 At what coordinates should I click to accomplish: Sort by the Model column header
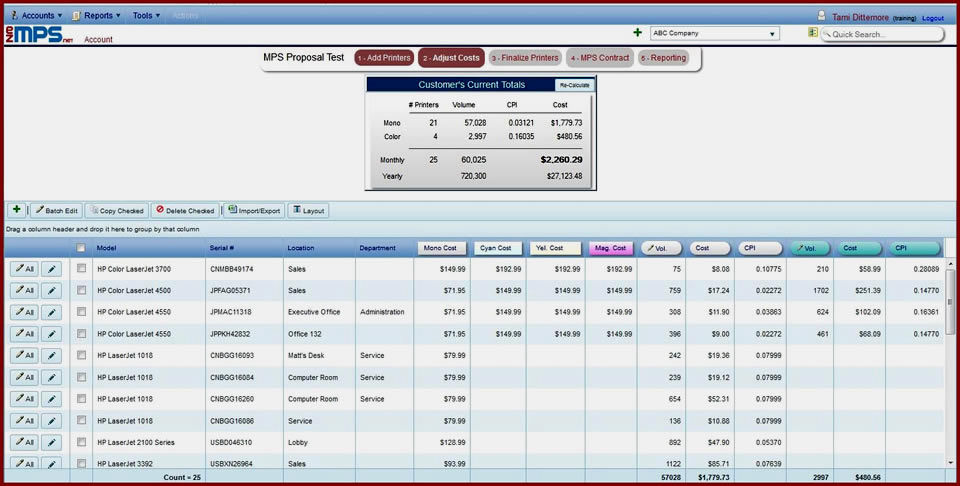tap(107, 248)
